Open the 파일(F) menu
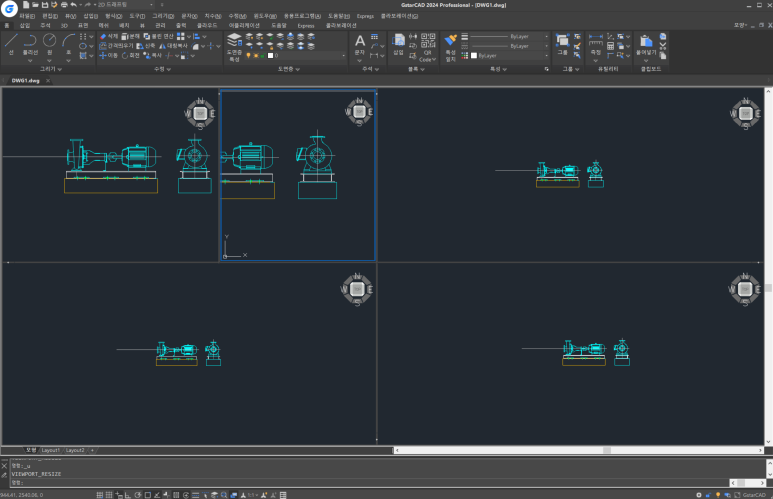 (27, 16)
